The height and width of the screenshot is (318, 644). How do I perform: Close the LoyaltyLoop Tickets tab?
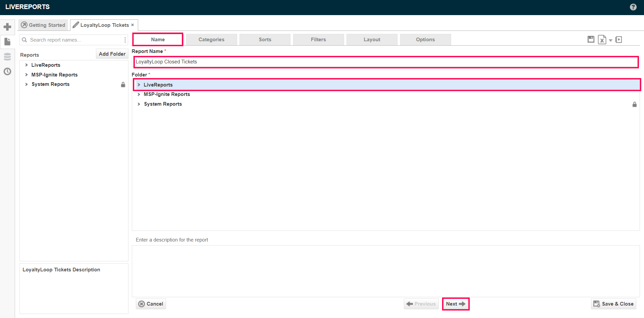coord(132,25)
